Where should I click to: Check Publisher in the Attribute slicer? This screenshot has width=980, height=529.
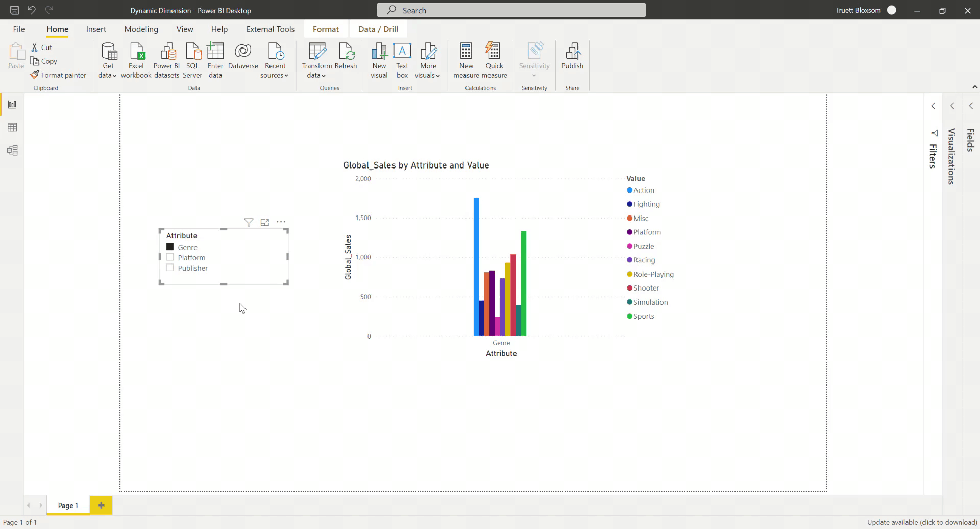click(170, 268)
